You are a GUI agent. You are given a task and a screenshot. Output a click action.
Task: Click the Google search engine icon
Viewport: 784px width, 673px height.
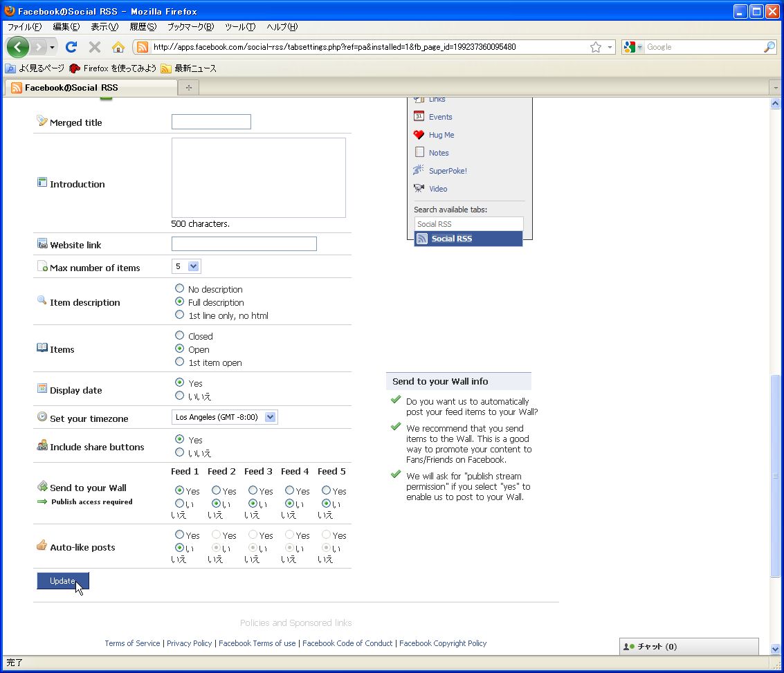[x=630, y=47]
